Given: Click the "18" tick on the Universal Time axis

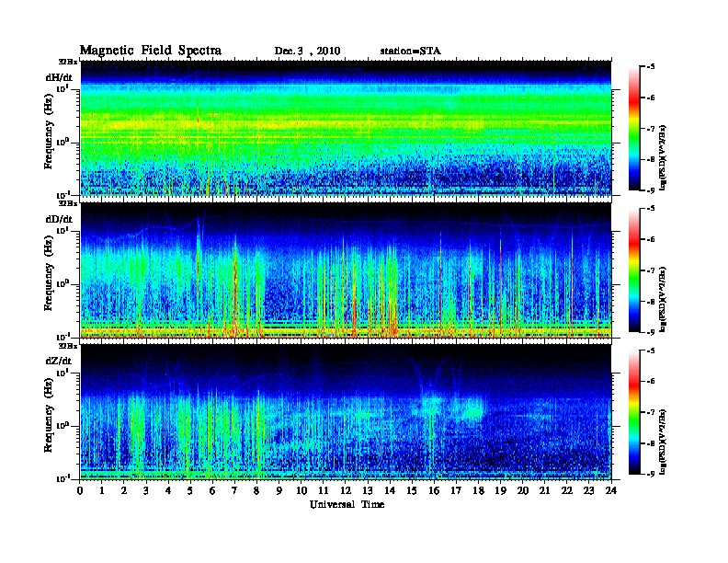Looking at the screenshot, I should [478, 490].
